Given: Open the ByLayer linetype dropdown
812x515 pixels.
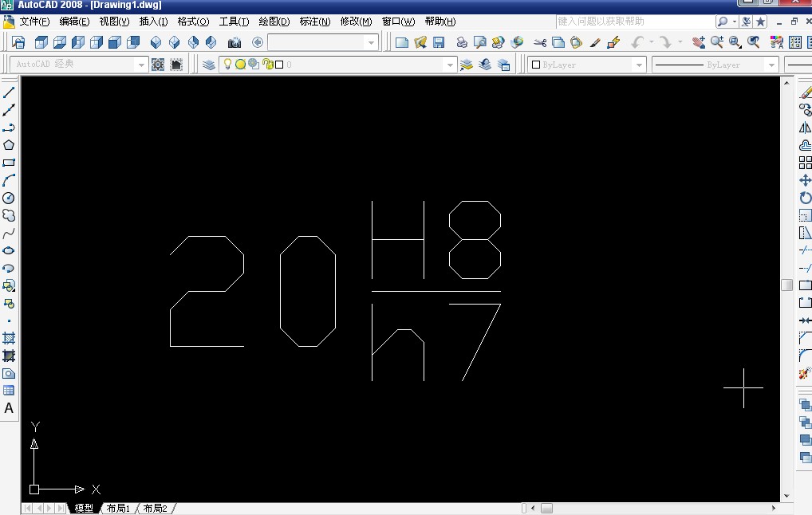Looking at the screenshot, I should [x=771, y=65].
